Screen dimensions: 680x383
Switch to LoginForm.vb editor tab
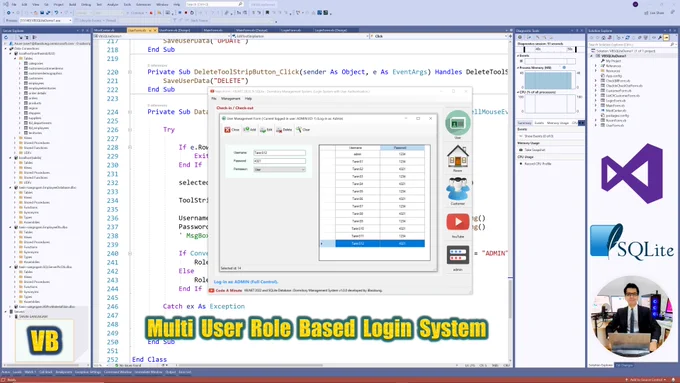291,30
